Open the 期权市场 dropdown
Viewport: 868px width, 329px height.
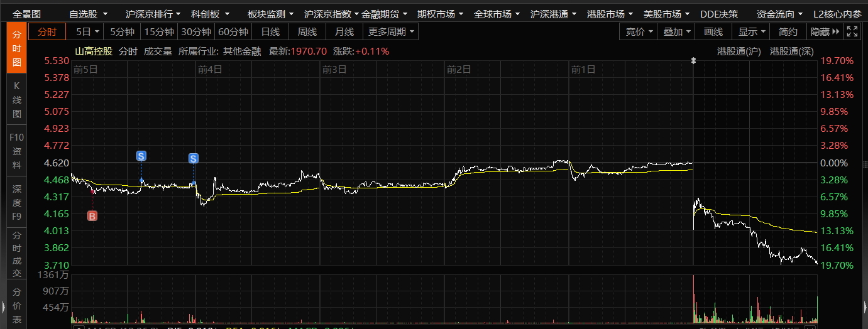click(x=441, y=14)
